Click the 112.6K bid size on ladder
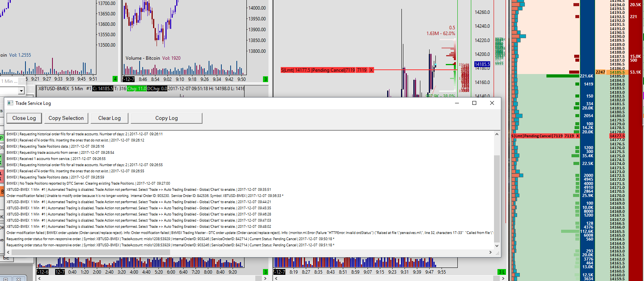This screenshot has height=281, width=644. (x=587, y=231)
